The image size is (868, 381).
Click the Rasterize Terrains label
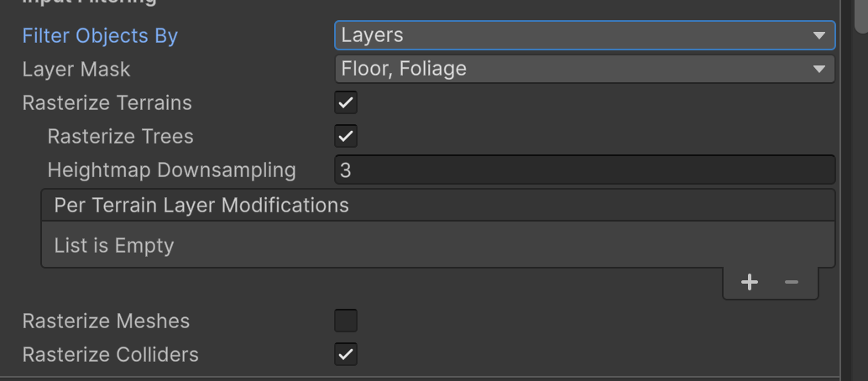coord(107,103)
